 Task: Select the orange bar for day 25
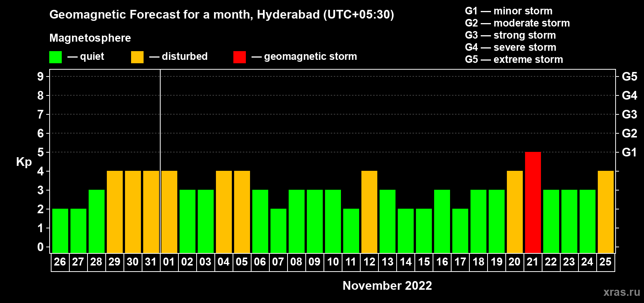(606, 212)
